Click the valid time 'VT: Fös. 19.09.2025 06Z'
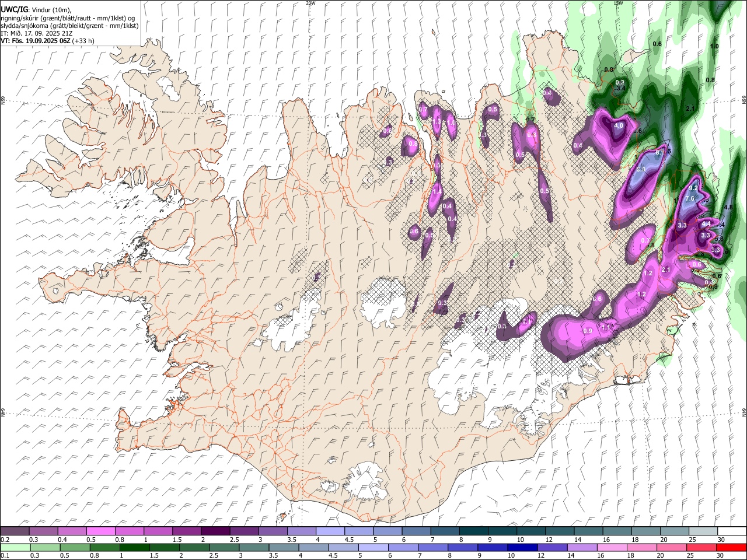The height and width of the screenshot is (560, 747). (x=36, y=41)
